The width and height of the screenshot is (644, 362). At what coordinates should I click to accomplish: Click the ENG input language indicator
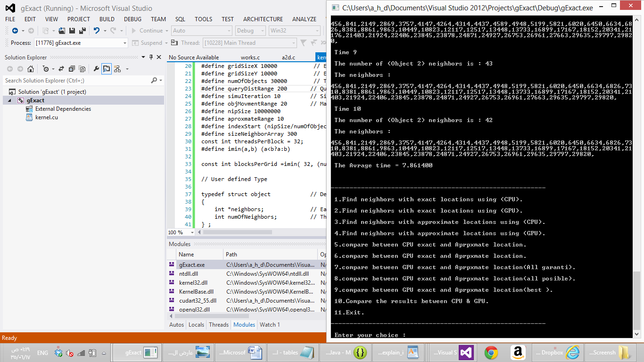click(x=42, y=353)
